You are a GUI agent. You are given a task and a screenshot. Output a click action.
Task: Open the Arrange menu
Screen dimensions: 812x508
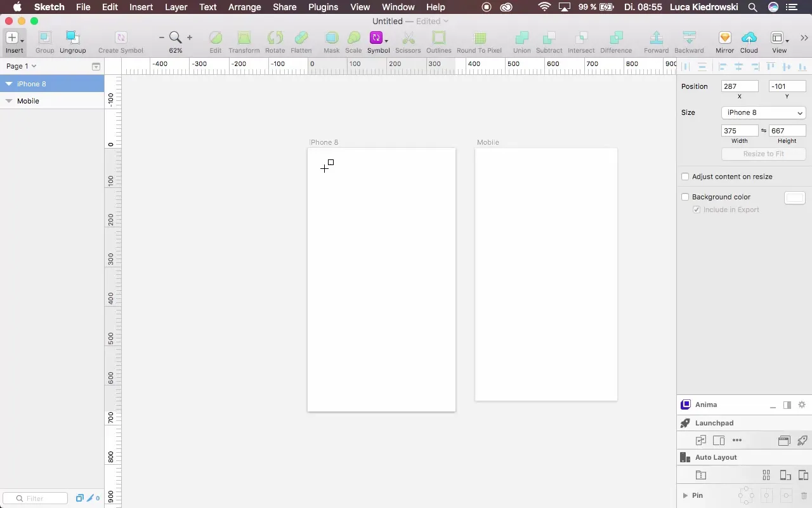click(244, 7)
